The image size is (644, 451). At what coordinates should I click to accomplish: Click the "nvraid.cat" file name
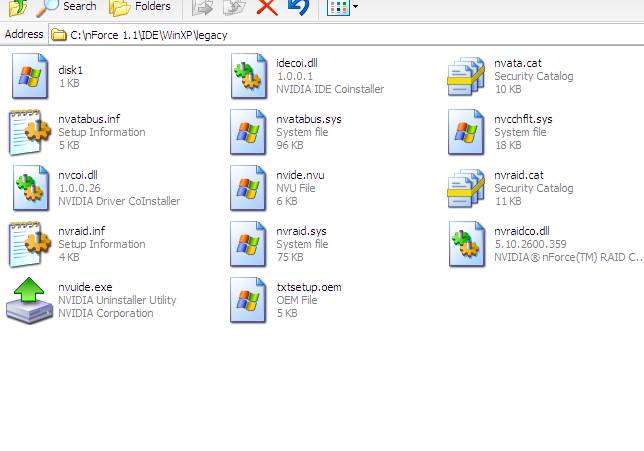coord(519,175)
